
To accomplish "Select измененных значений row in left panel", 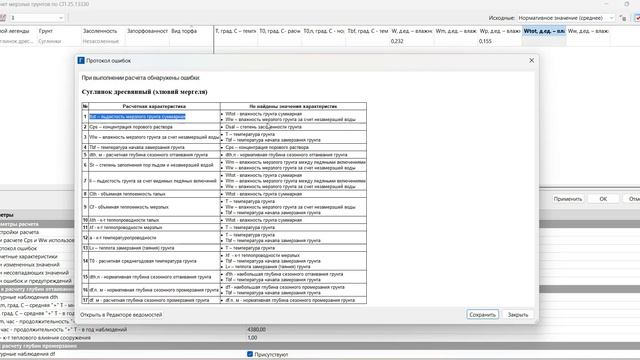I will pyautogui.click(x=30, y=264).
